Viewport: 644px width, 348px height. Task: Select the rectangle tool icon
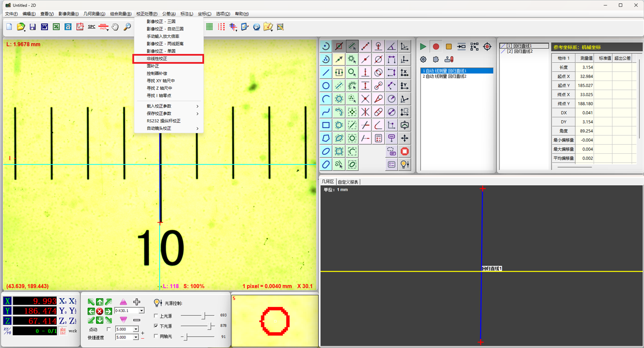click(x=326, y=125)
